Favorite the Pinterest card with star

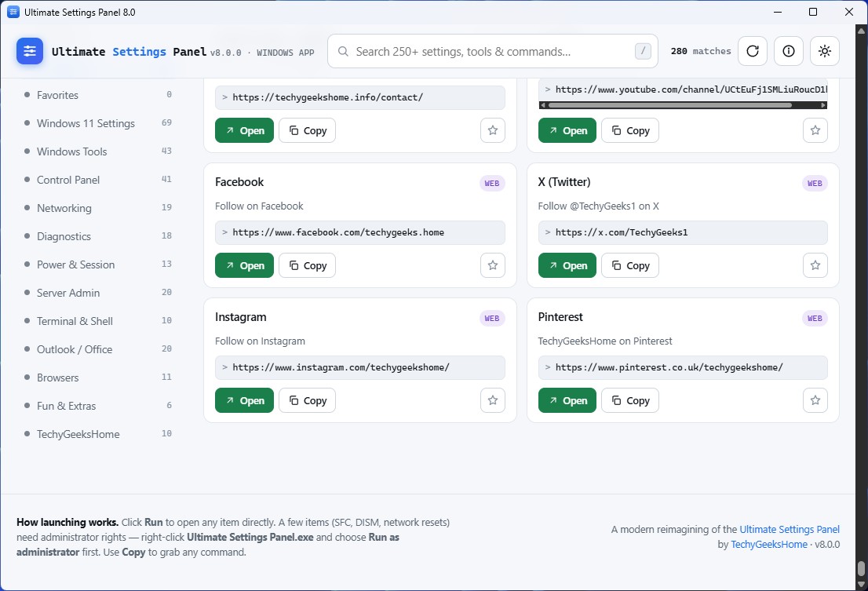815,400
